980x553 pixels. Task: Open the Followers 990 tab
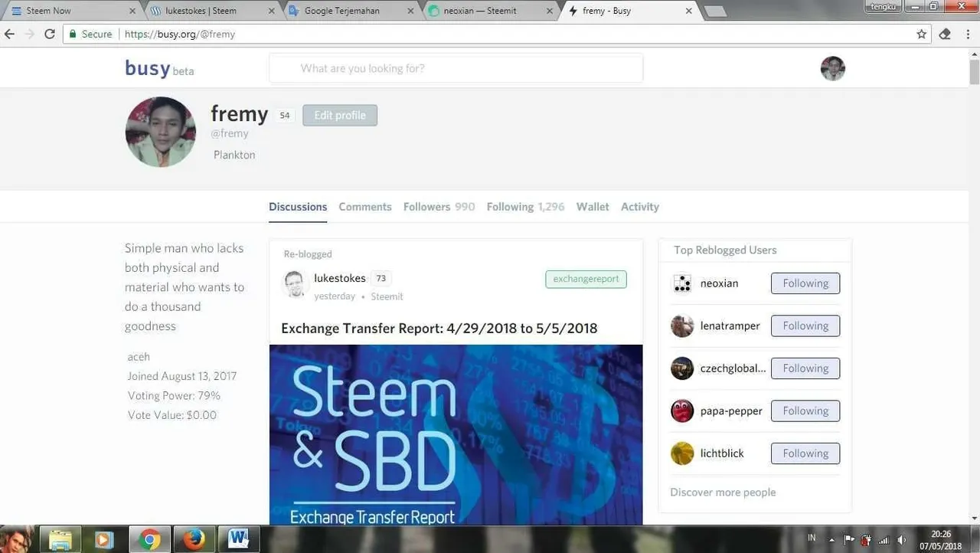click(x=439, y=207)
